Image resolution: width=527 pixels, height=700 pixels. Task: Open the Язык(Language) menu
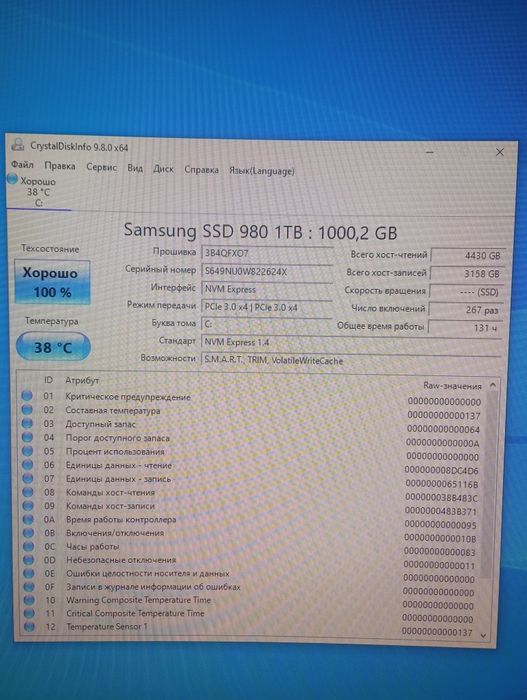(x=262, y=171)
